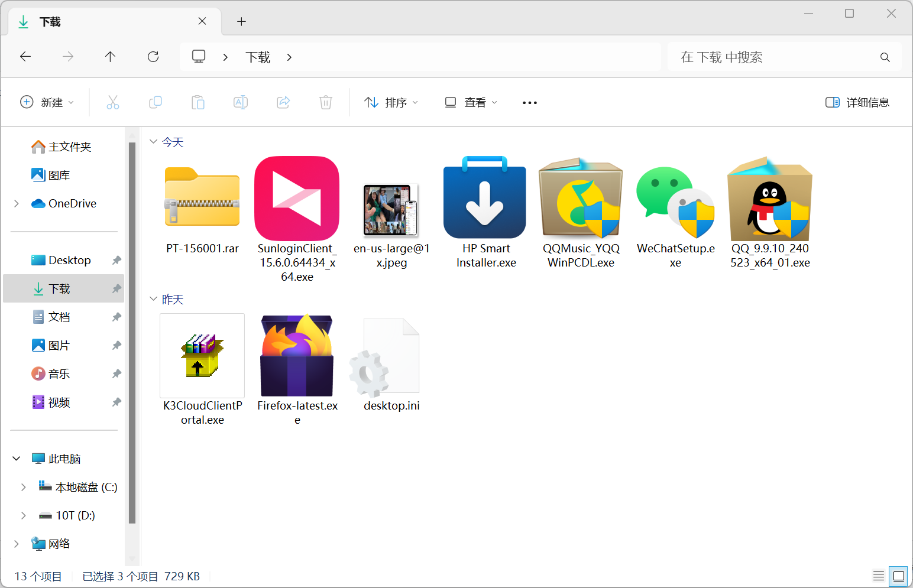
Task: Expand the 网络 tree node
Action: click(x=17, y=544)
